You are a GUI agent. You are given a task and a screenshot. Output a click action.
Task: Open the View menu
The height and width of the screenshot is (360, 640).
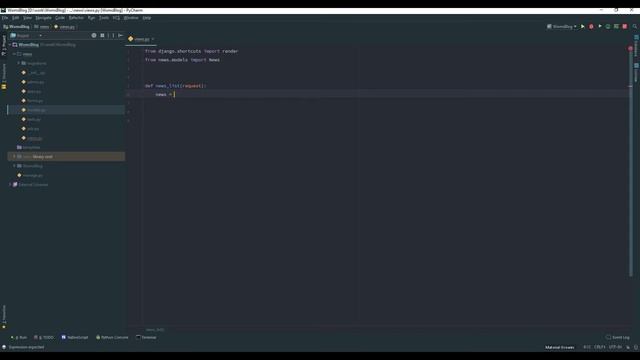click(x=27, y=18)
